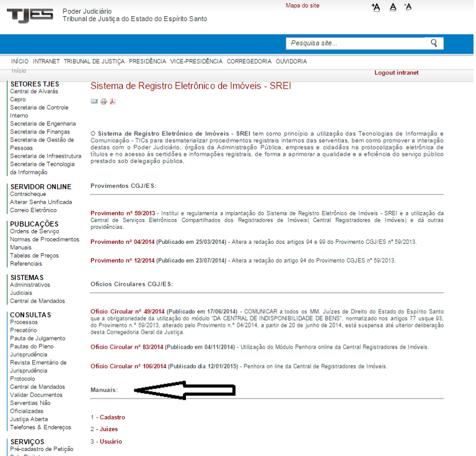Click the TJES logo

point(30,15)
